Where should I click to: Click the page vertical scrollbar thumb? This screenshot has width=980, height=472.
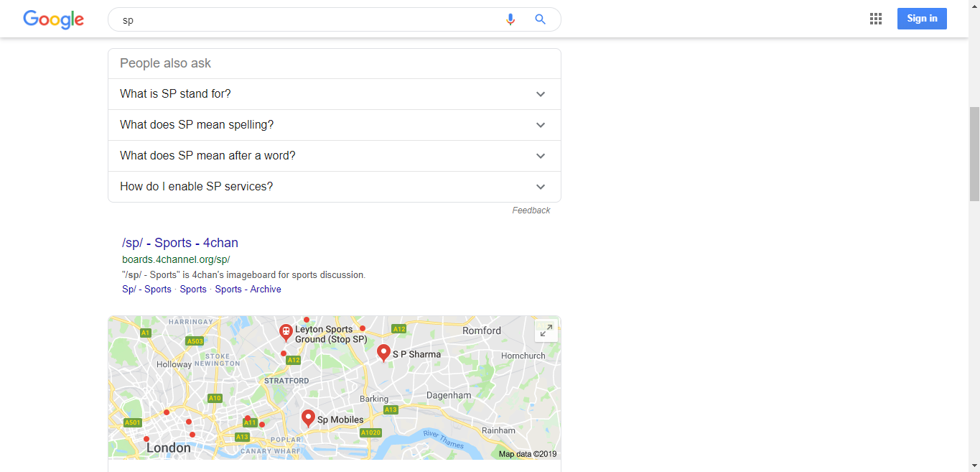pos(974,154)
